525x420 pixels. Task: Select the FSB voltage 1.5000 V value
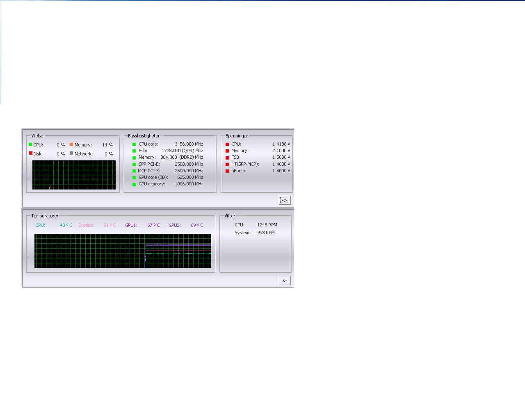tap(281, 157)
